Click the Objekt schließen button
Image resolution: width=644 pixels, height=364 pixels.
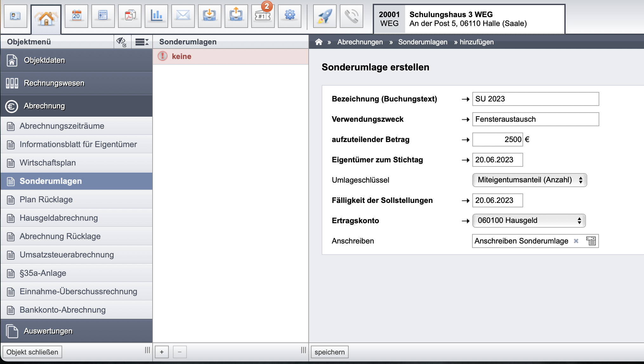(32, 352)
